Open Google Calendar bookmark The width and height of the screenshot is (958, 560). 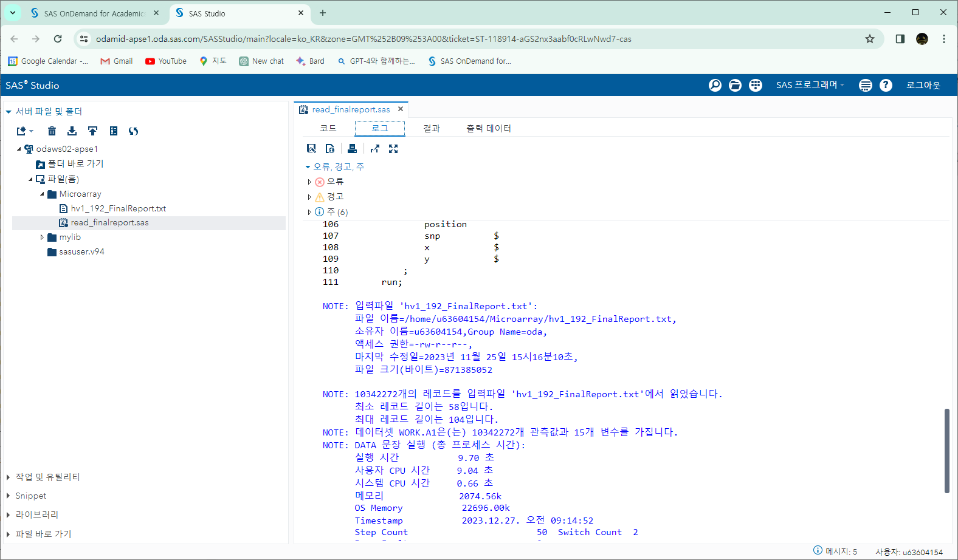[48, 61]
